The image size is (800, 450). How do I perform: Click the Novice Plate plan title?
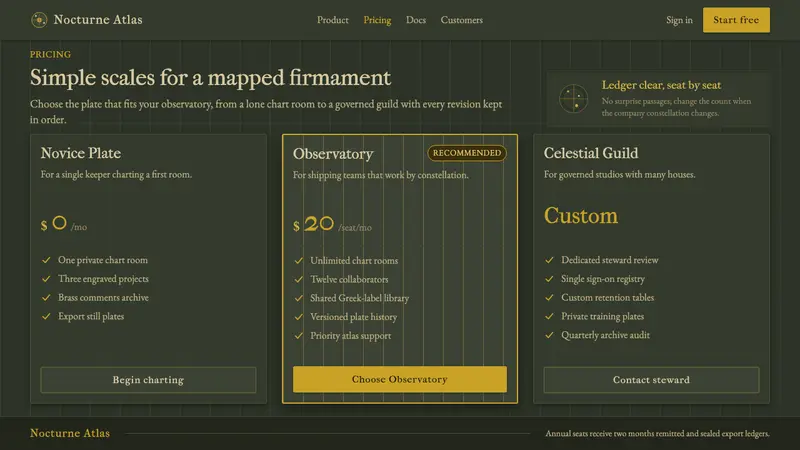pyautogui.click(x=81, y=153)
